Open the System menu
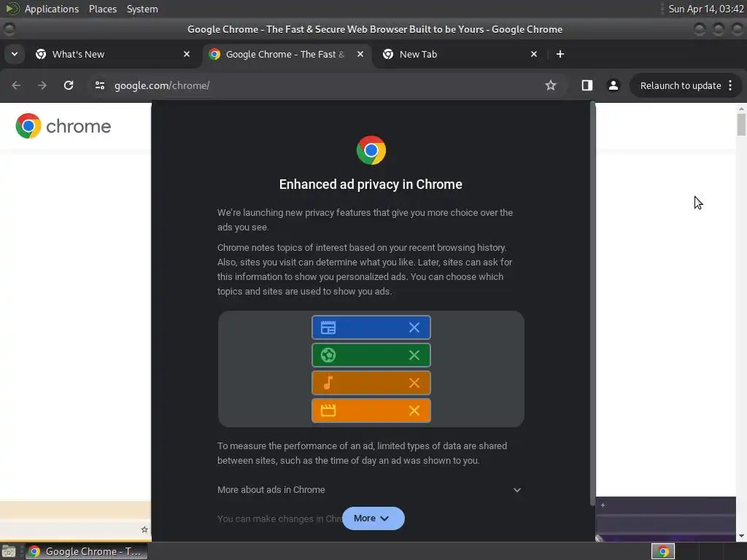Viewport: 747px width, 560px height. (x=142, y=9)
